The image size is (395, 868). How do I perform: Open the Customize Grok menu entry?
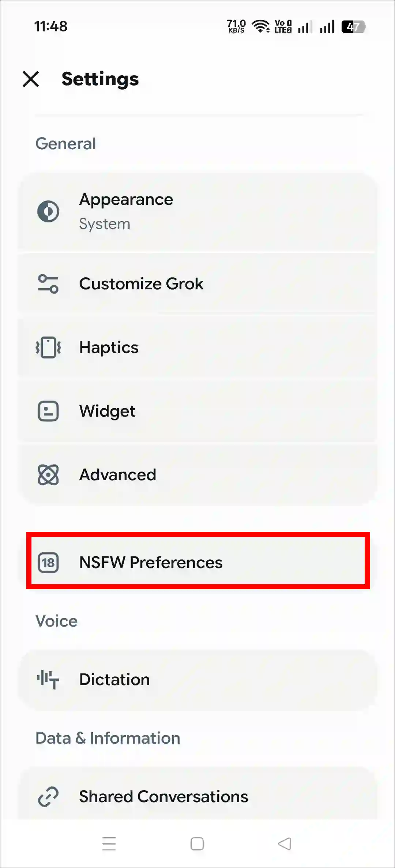[x=197, y=284]
